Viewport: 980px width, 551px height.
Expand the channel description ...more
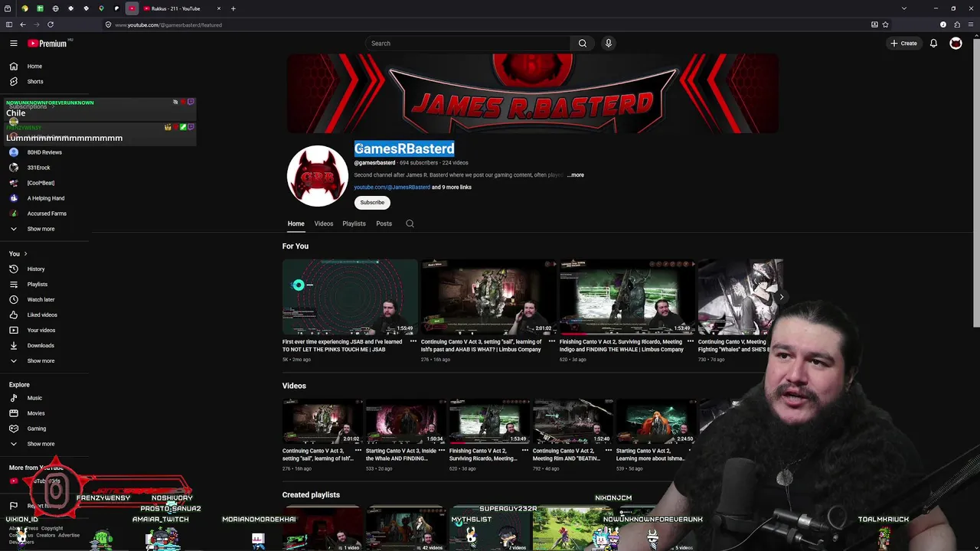576,175
